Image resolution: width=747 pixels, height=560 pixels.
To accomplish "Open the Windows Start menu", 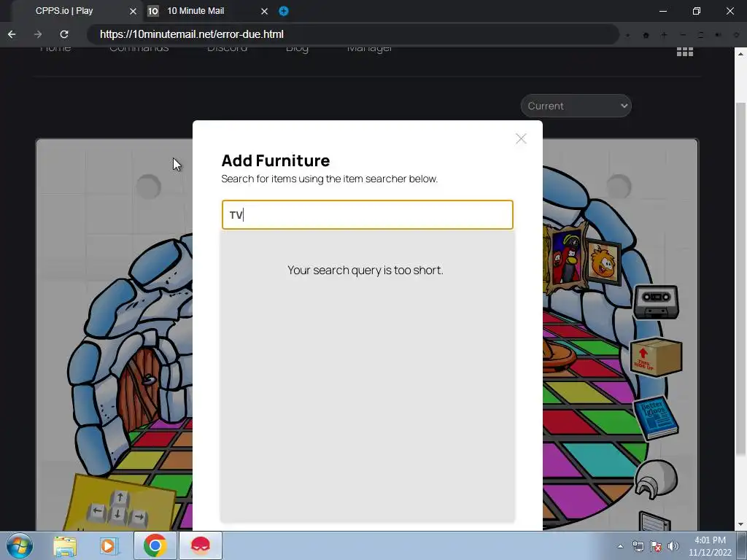I will coord(20,545).
